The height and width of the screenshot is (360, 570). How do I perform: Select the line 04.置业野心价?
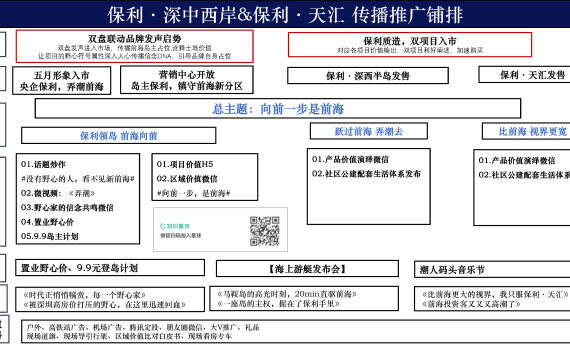click(x=47, y=222)
